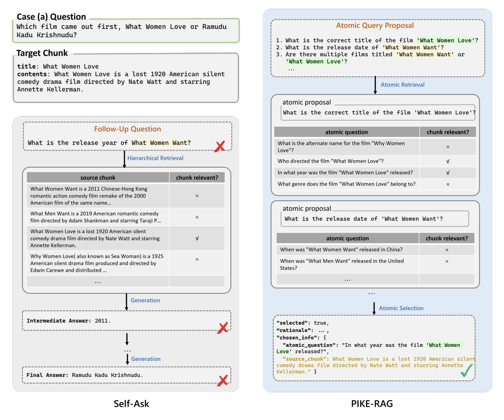Click the 'contents:' paragraph in the Target Chunk box
This screenshot has height=420, width=504.
click(121, 82)
